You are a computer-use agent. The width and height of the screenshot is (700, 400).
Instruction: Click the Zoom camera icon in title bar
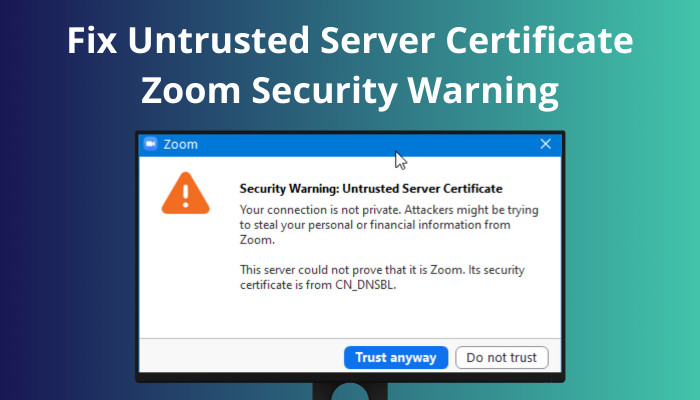(x=151, y=144)
